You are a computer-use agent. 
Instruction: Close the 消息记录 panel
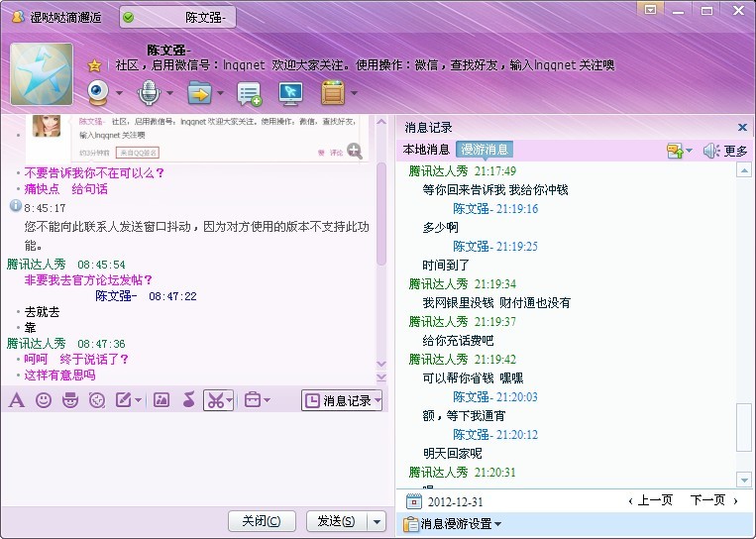[x=742, y=127]
